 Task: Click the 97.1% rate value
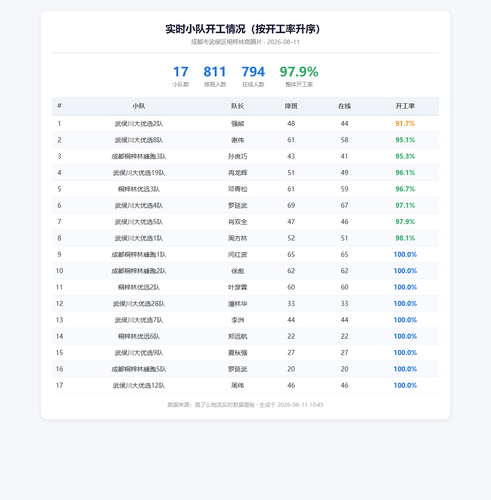coord(405,205)
